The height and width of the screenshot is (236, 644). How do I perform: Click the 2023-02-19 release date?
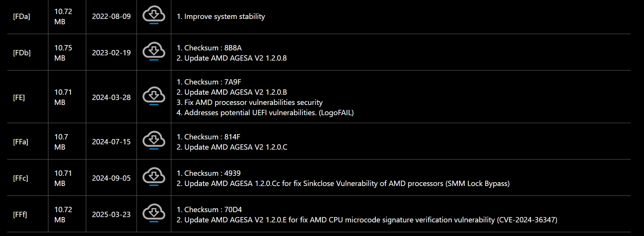pyautogui.click(x=111, y=53)
